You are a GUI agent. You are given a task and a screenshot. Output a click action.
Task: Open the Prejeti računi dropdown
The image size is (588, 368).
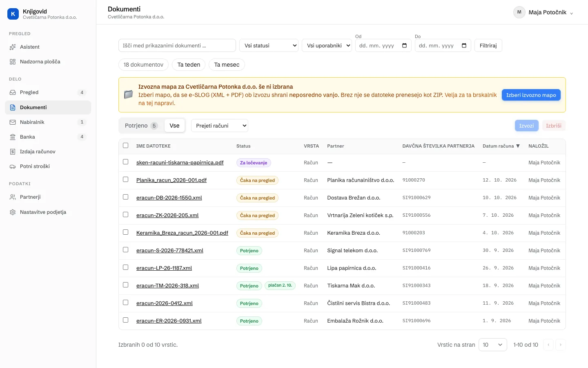click(x=220, y=126)
